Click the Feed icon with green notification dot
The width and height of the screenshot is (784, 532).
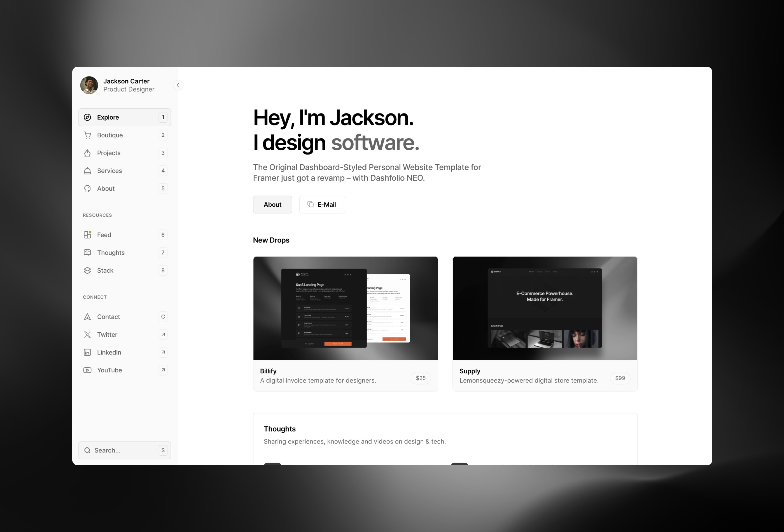click(87, 234)
